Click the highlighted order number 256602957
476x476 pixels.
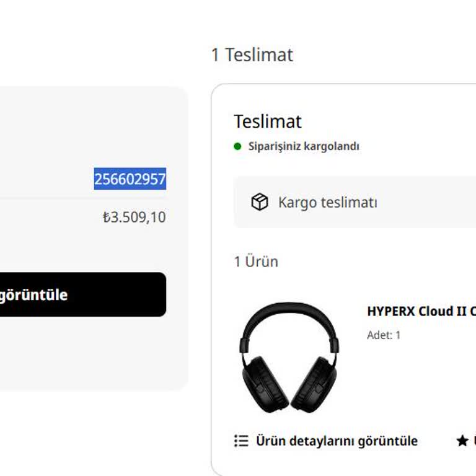click(x=130, y=178)
